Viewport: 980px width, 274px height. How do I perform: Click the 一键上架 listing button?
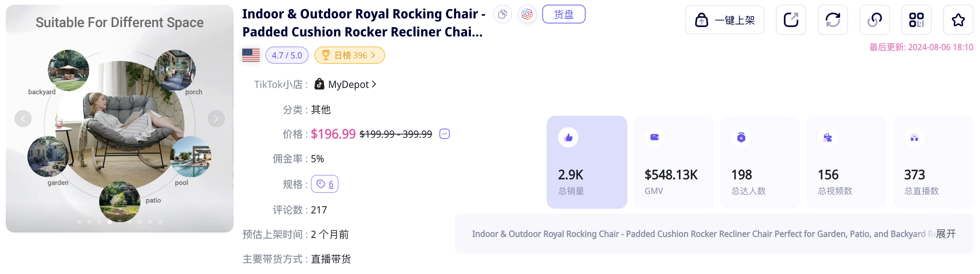point(724,20)
